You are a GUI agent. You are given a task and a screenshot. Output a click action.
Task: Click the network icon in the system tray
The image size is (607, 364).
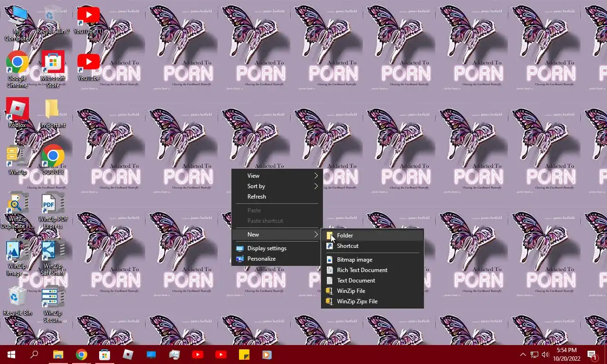tap(534, 355)
